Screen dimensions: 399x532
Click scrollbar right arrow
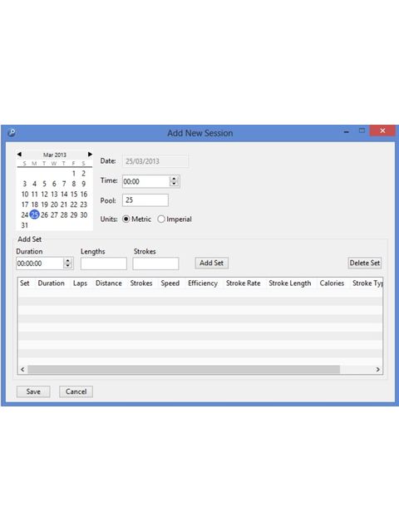point(378,369)
